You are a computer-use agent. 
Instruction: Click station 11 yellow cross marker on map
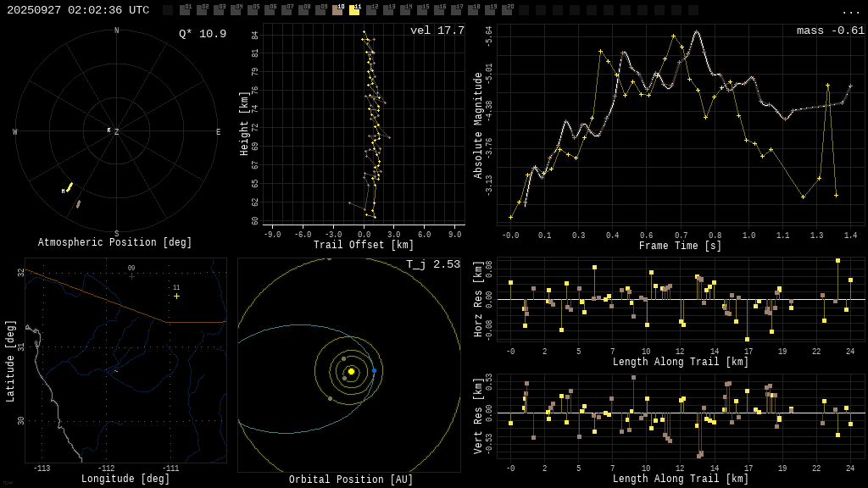click(176, 296)
